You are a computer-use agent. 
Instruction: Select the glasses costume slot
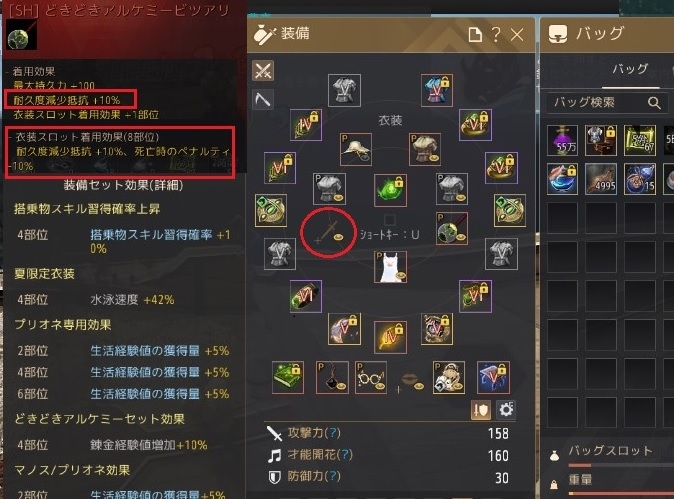[371, 377]
